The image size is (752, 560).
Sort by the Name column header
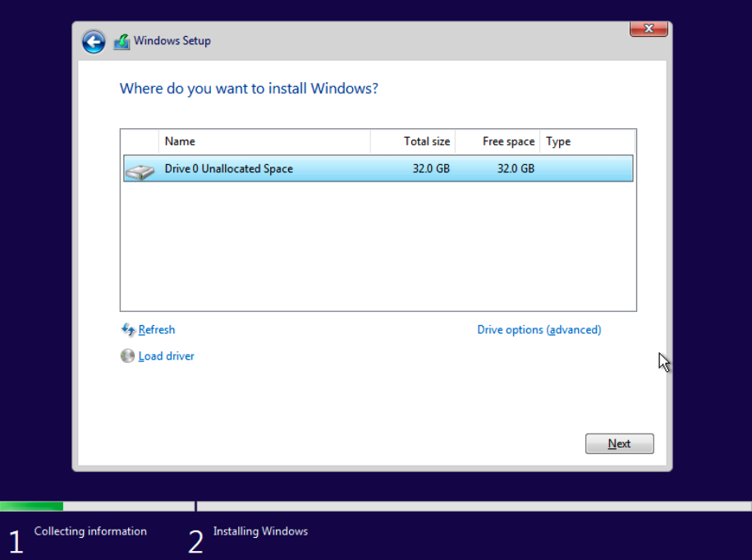point(264,141)
